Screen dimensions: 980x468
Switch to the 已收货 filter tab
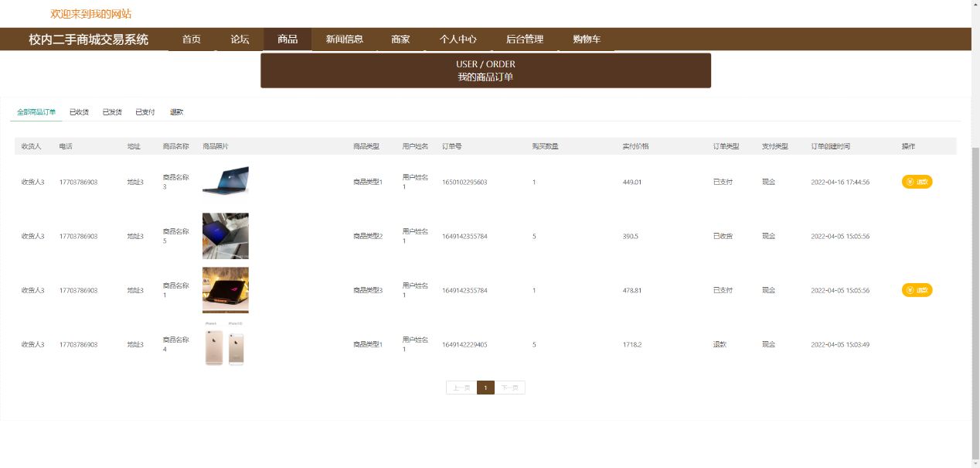pyautogui.click(x=79, y=112)
